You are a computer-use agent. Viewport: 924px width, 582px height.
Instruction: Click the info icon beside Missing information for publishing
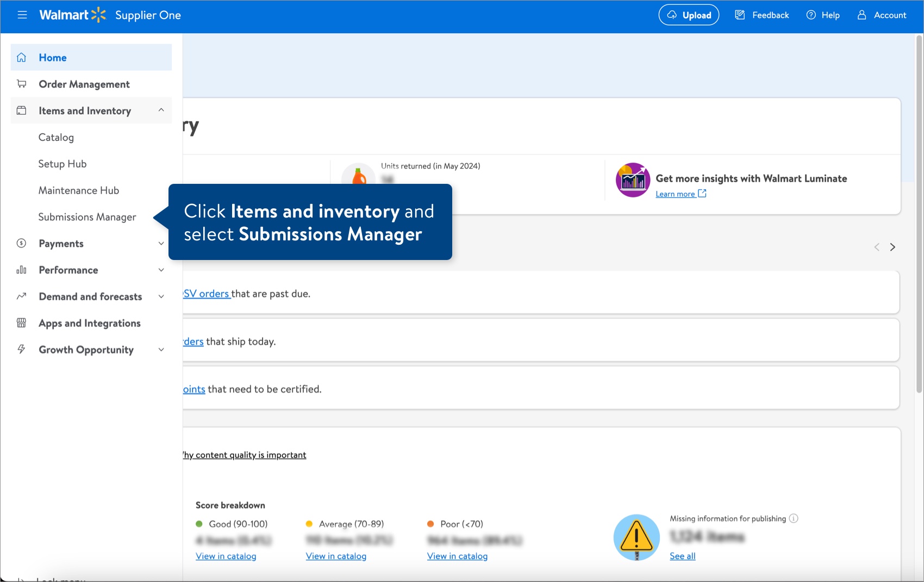pyautogui.click(x=794, y=518)
